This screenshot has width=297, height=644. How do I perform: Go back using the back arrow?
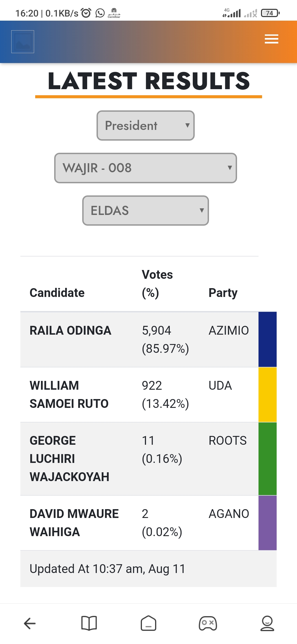(30, 623)
